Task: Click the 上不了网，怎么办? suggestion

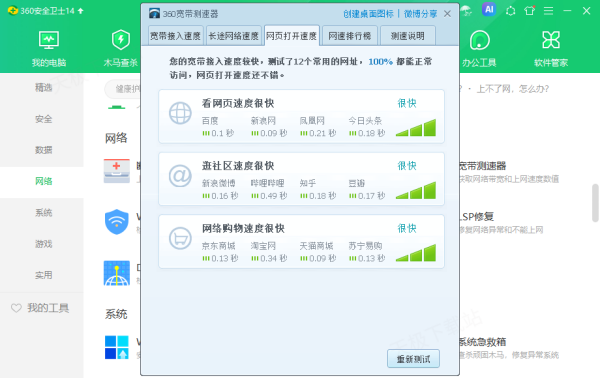Action: (x=513, y=89)
